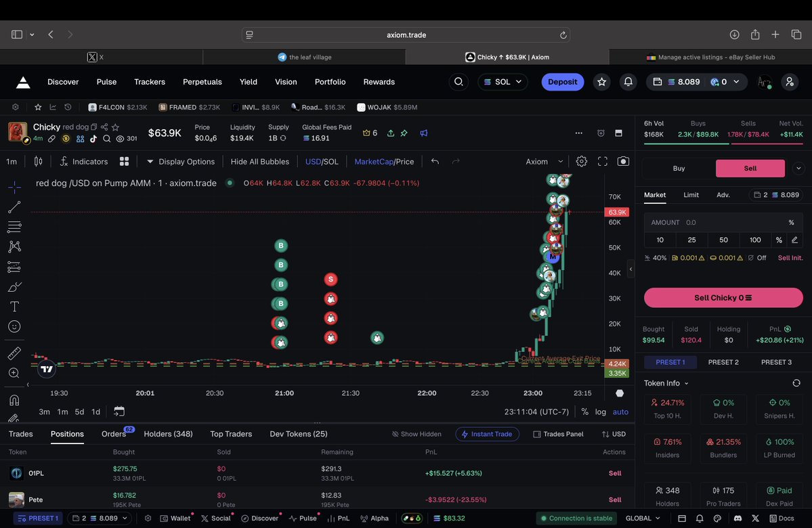Refresh the Token Info panel
The image size is (812, 528).
pyautogui.click(x=796, y=383)
